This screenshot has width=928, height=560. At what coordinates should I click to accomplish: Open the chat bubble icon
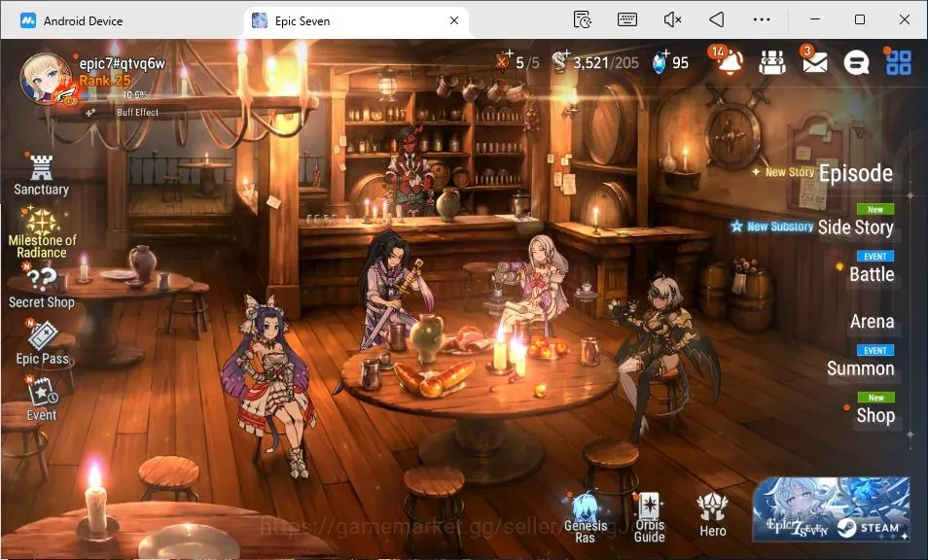(856, 62)
